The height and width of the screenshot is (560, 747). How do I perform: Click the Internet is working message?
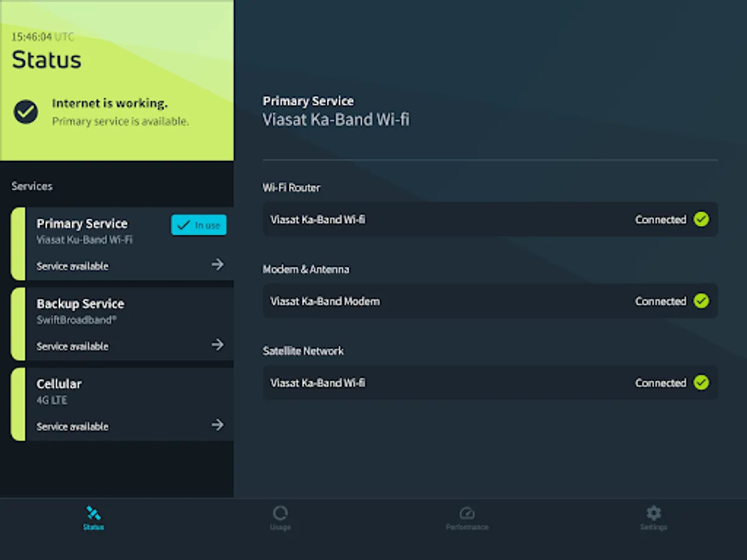110,103
